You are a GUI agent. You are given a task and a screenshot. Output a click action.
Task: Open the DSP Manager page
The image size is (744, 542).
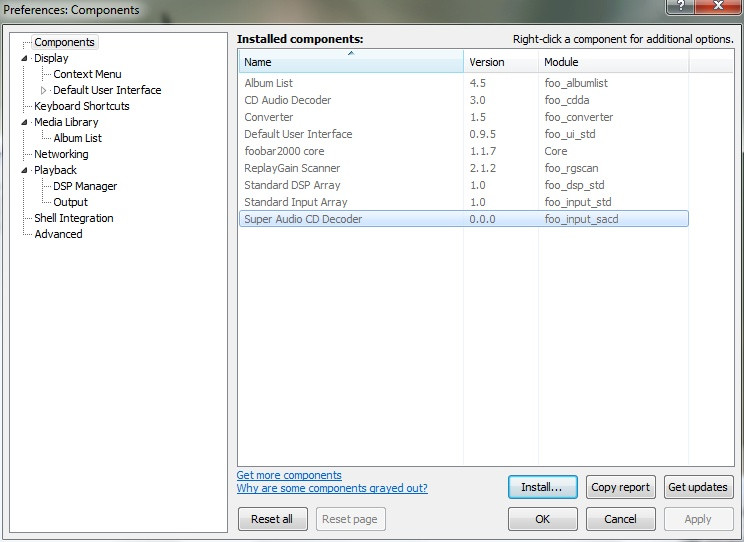(85, 186)
